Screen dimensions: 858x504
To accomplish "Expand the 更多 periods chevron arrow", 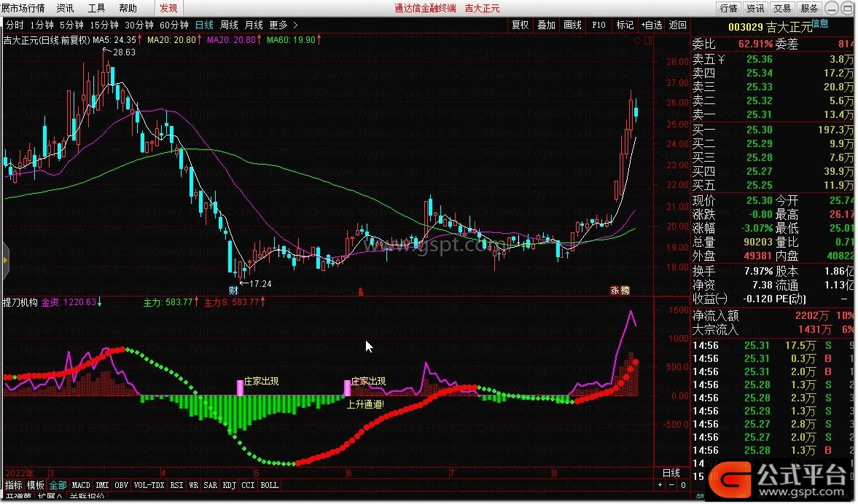I will [x=295, y=25].
